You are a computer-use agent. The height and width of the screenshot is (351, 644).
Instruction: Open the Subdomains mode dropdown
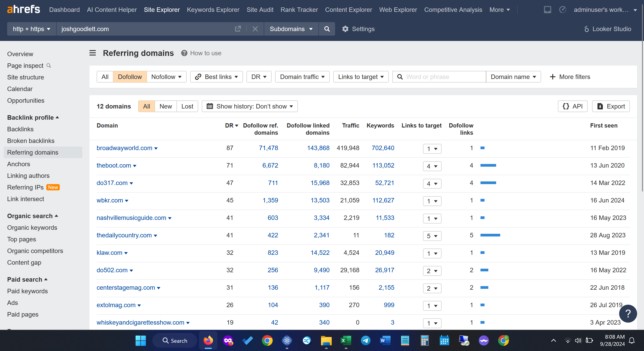click(x=291, y=29)
